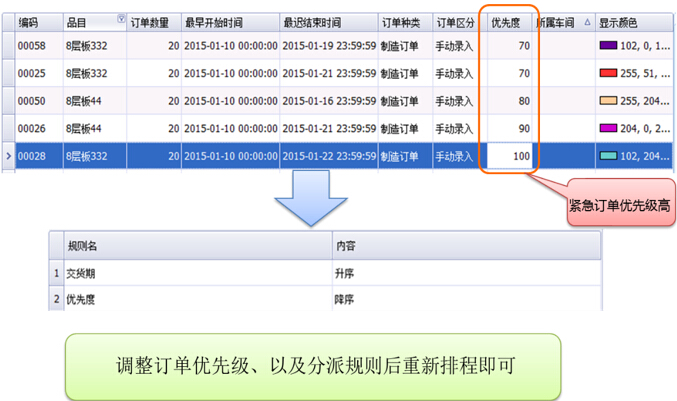This screenshot has height=401, width=677.
Task: Click the magenta color swatch for order 00026
Action: coord(607,128)
